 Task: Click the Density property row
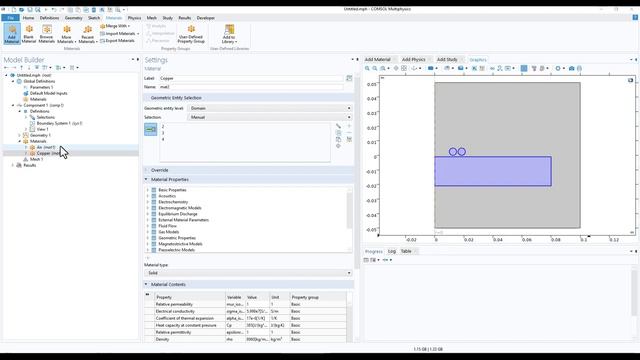(x=246, y=339)
